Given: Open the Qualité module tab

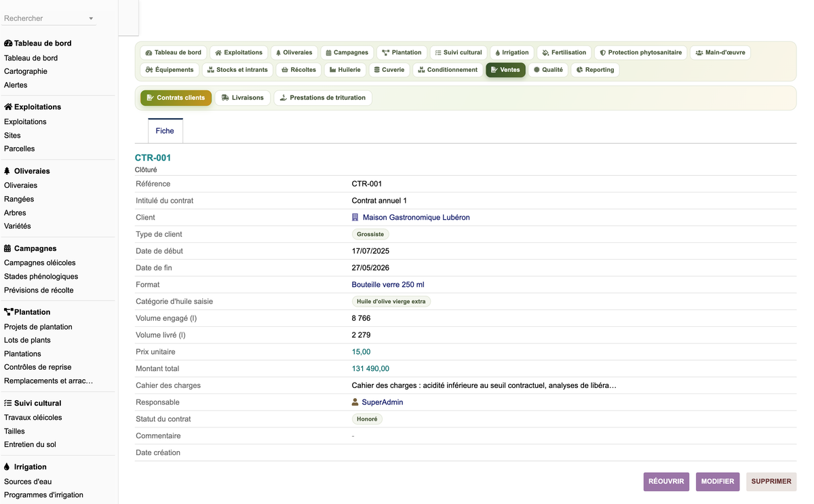Looking at the screenshot, I should [549, 69].
